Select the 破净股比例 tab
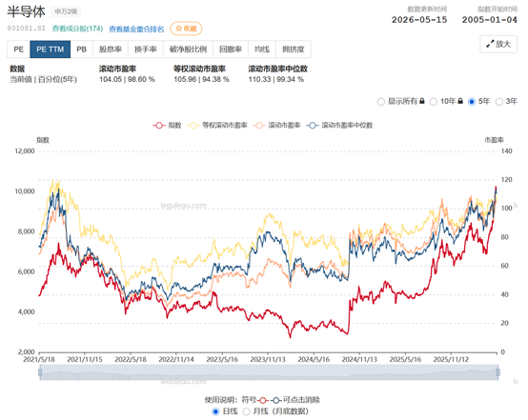528x420 pixels. tap(188, 50)
